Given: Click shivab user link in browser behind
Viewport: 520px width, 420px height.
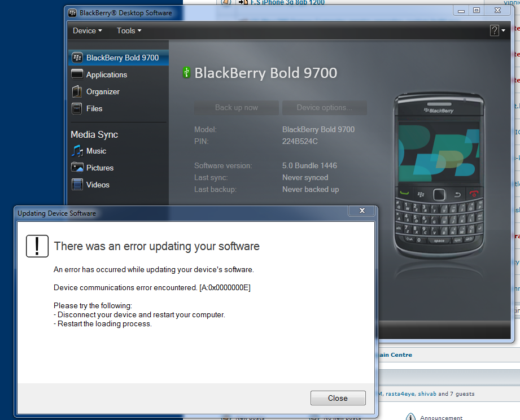Looking at the screenshot, I should 427,394.
